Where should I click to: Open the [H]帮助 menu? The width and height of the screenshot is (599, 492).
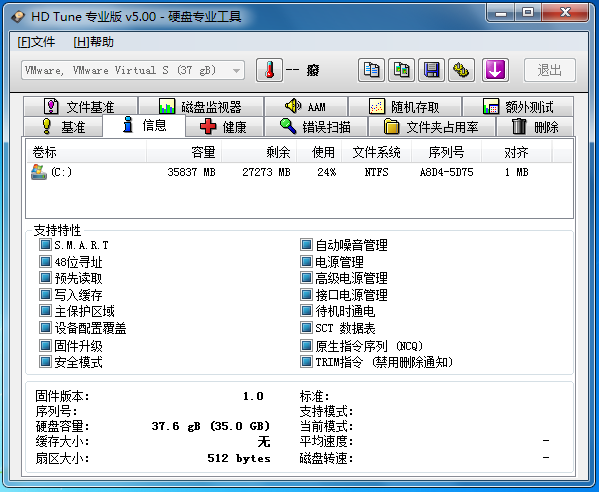tap(94, 42)
